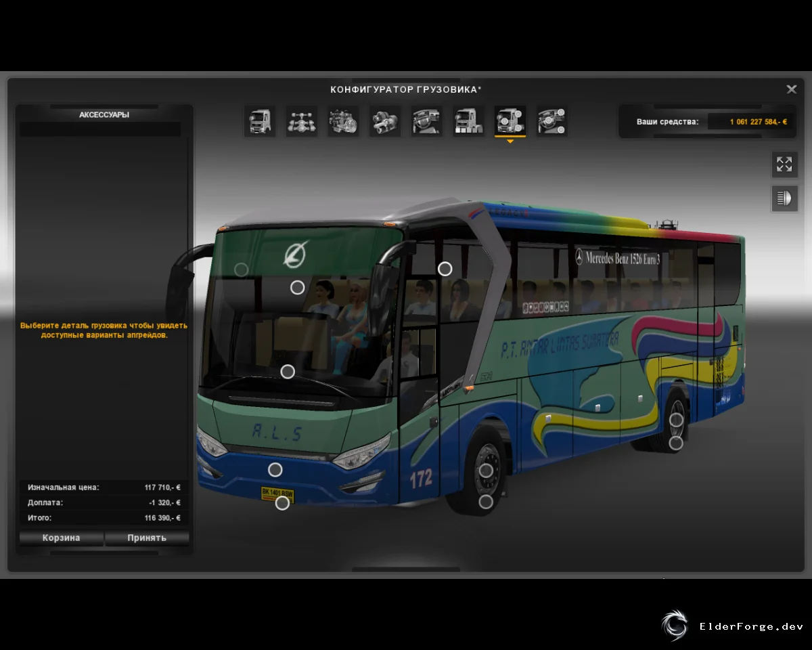The width and height of the screenshot is (812, 650).
Task: Click the КОНФИГУРАТОР ГРУЗОВИКА title
Action: [406, 89]
